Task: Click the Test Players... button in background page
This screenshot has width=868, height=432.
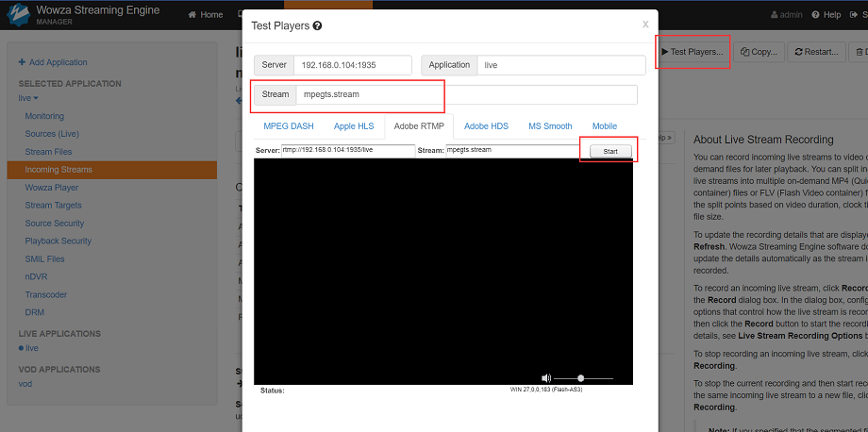Action: (693, 52)
